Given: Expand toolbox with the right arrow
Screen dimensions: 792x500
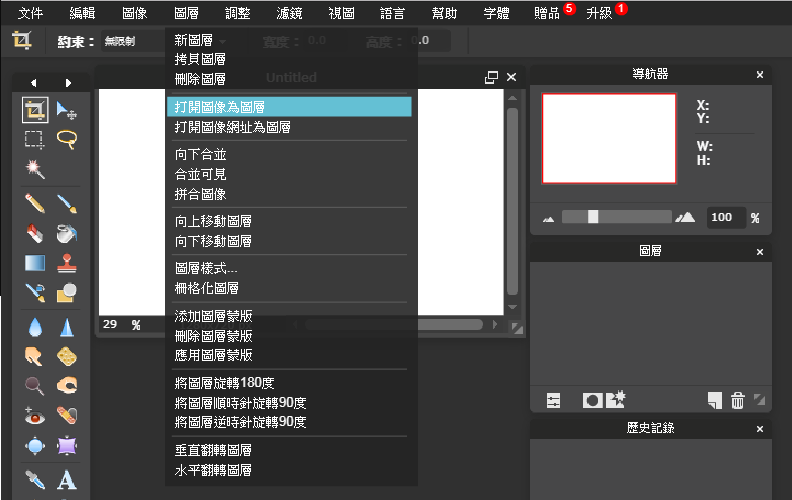Looking at the screenshot, I should pos(68,83).
